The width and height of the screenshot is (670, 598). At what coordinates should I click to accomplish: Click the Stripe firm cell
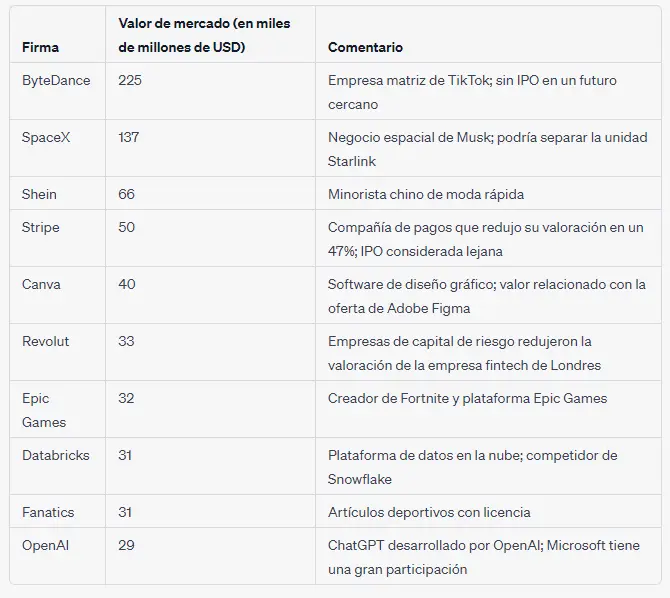point(40,227)
